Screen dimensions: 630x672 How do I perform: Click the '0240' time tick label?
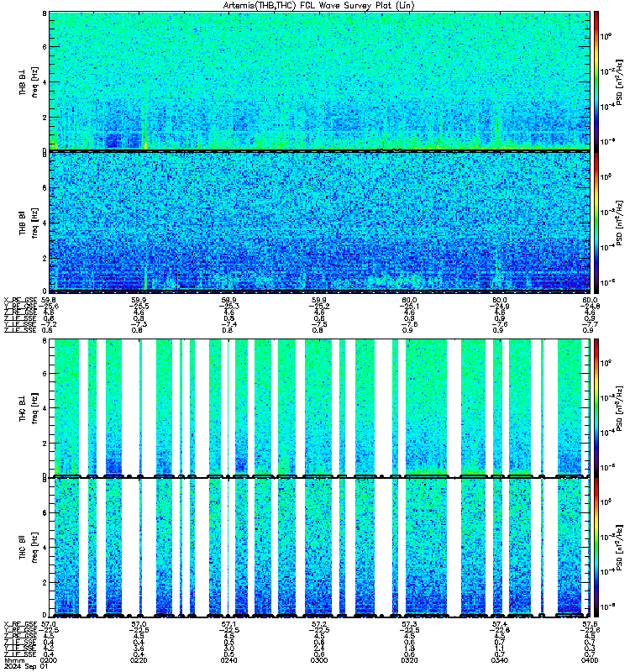[229, 660]
